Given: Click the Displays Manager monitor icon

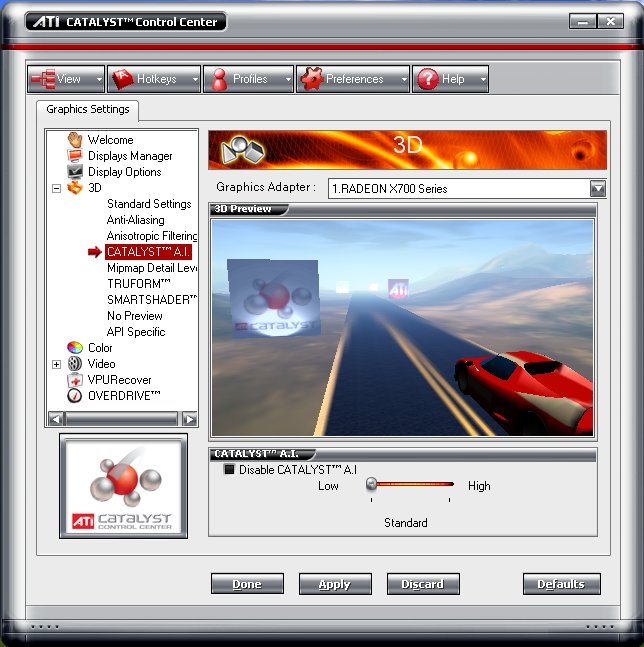Looking at the screenshot, I should (x=75, y=156).
